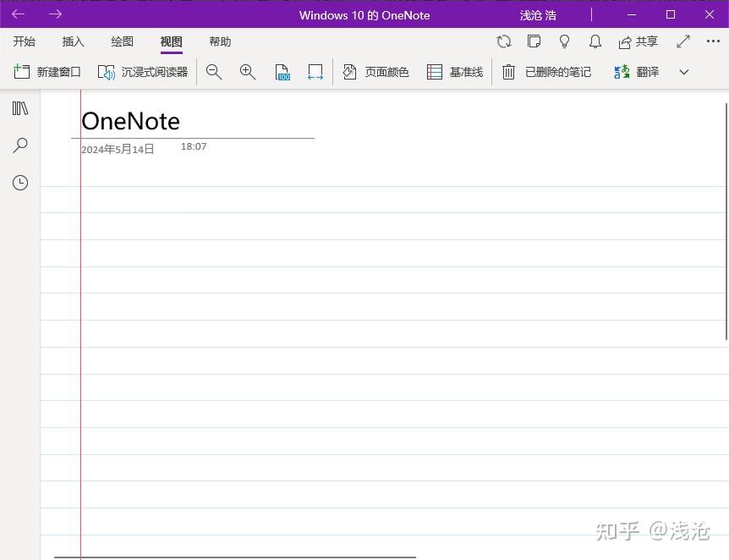Screen dimensions: 729x560
Task: Go back with the left arrow
Action: tap(18, 14)
